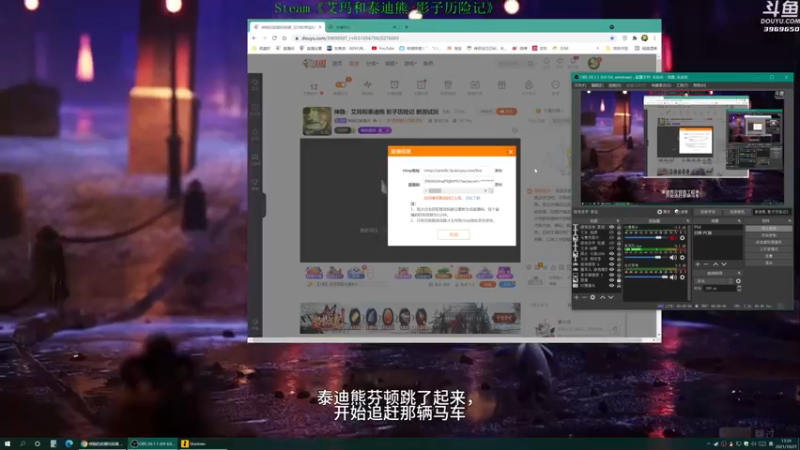800x450 pixels.
Task: Click the middle mixer channel volume slider
Action: pos(646,258)
